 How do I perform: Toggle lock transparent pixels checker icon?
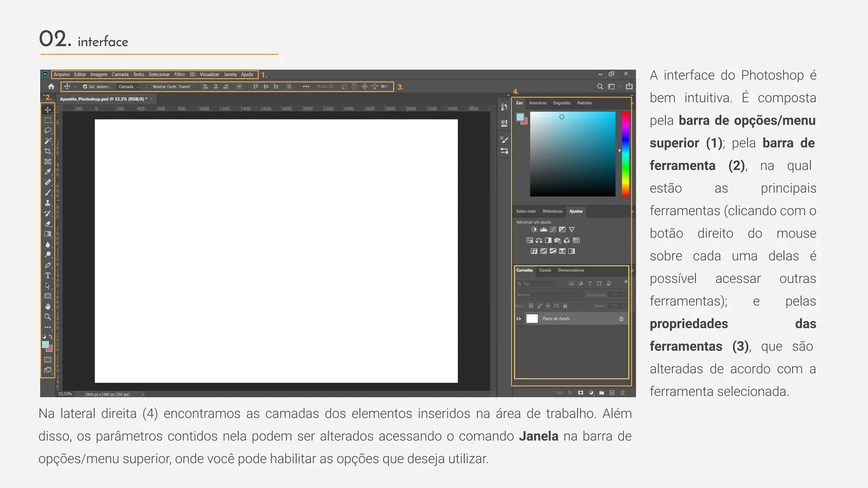pyautogui.click(x=531, y=306)
